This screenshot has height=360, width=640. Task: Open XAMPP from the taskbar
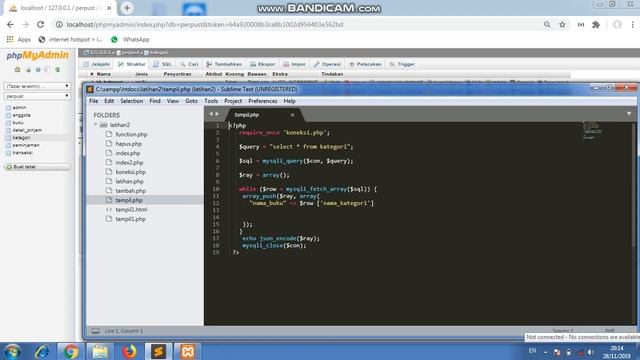click(x=187, y=351)
